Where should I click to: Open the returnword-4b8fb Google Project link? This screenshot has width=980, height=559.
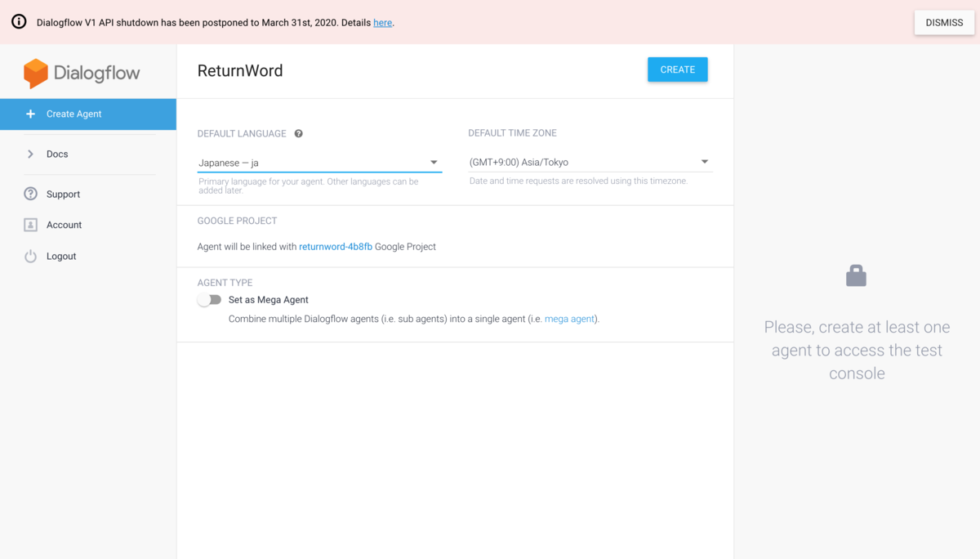click(336, 246)
